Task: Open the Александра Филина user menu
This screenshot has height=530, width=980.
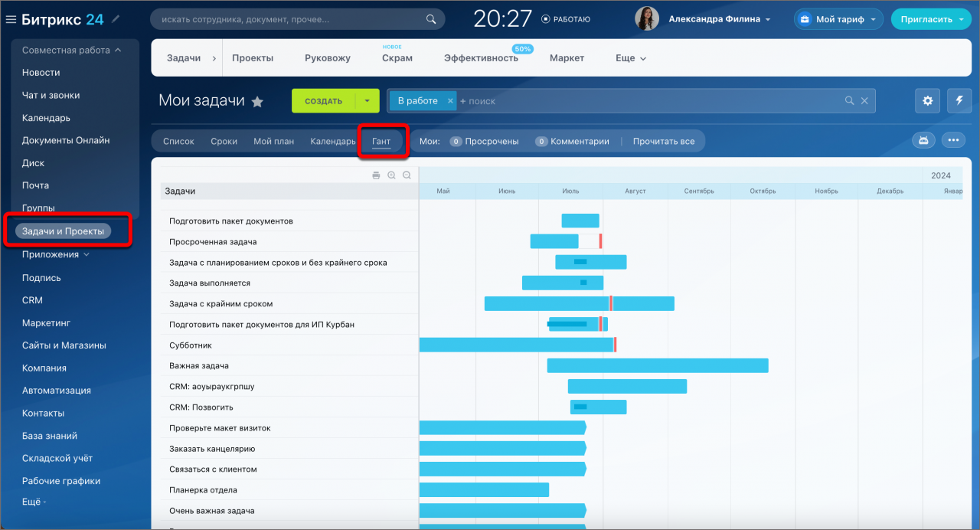Action: (719, 19)
